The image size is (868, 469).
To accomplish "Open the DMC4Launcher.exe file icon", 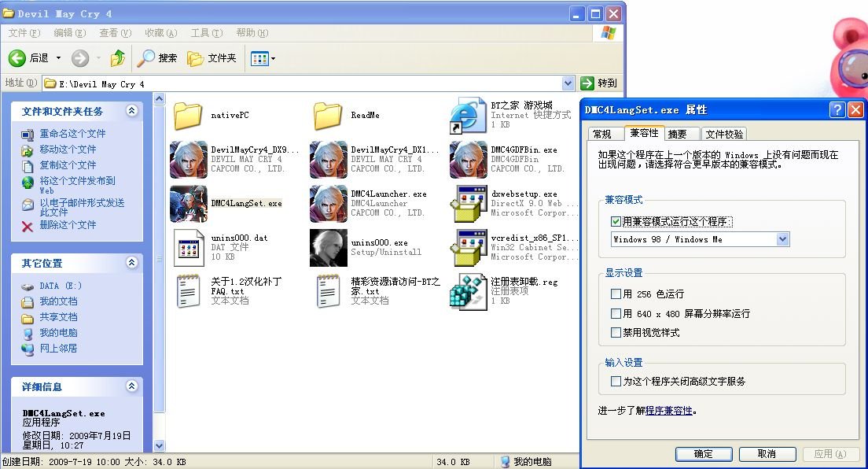I will pos(329,204).
